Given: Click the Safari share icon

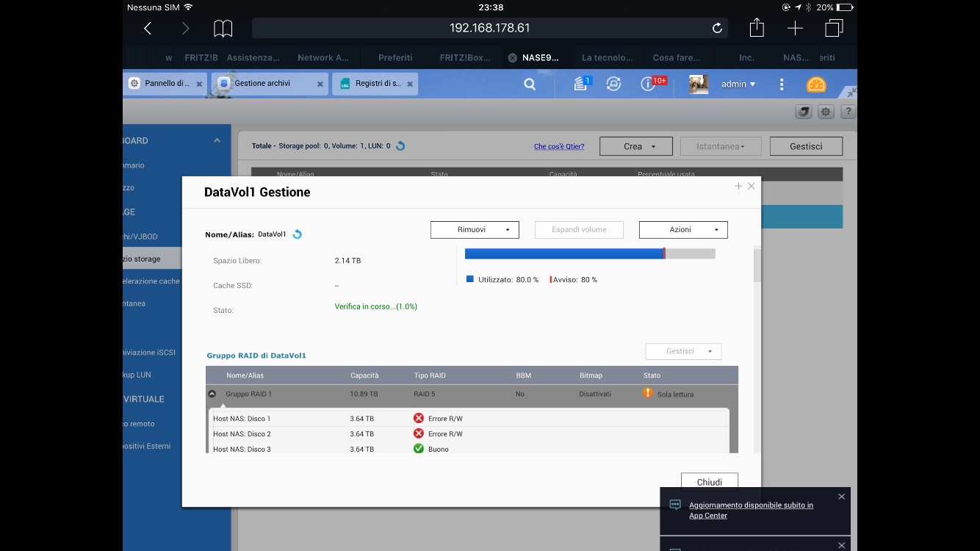Looking at the screenshot, I should [x=757, y=28].
